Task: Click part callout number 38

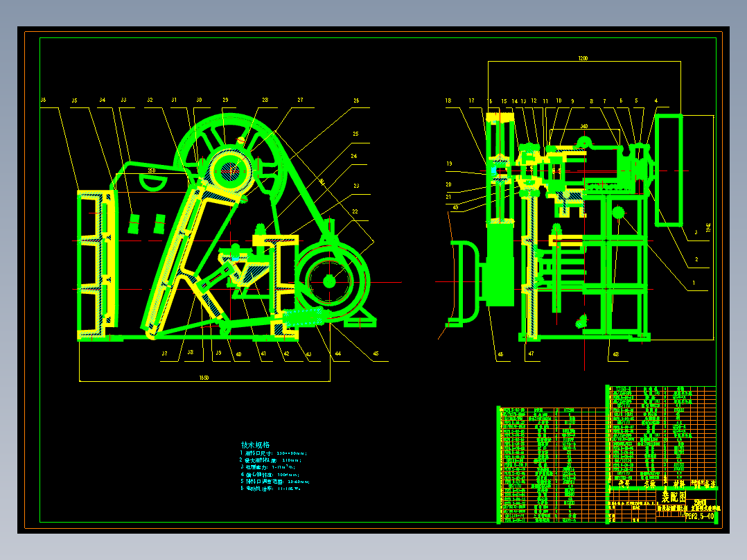Action: [191, 353]
